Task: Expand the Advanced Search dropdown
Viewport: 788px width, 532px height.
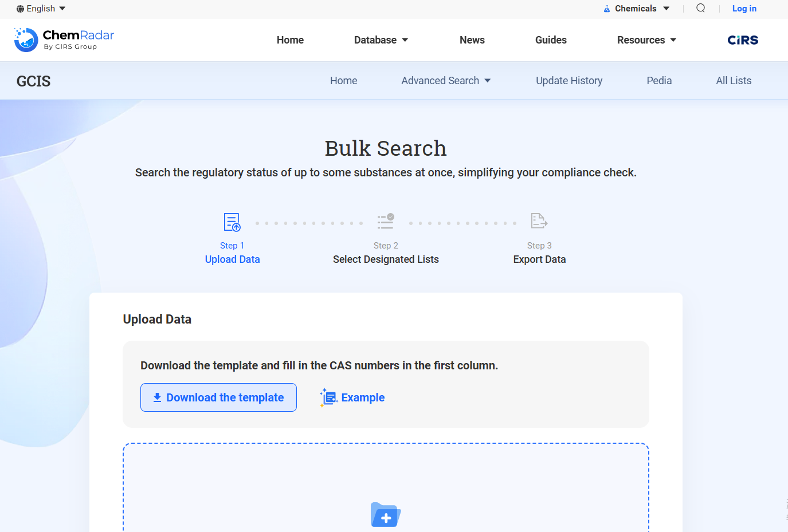Action: pyautogui.click(x=446, y=81)
